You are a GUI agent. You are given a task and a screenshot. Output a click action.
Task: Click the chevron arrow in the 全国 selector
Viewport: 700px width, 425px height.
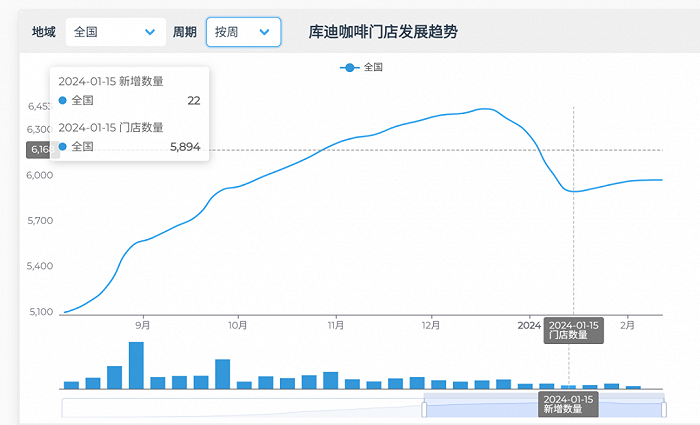point(150,32)
